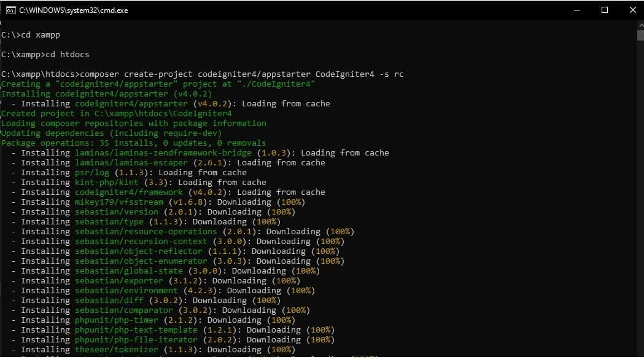
Task: Click the 'sebastian/global-state' package name
Action: click(x=128, y=272)
